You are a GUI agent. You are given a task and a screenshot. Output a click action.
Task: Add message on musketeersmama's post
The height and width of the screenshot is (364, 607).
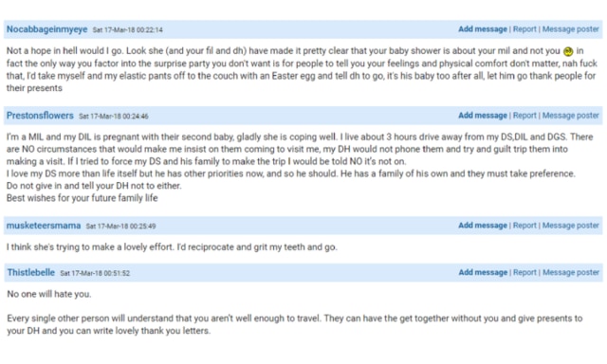coord(483,226)
